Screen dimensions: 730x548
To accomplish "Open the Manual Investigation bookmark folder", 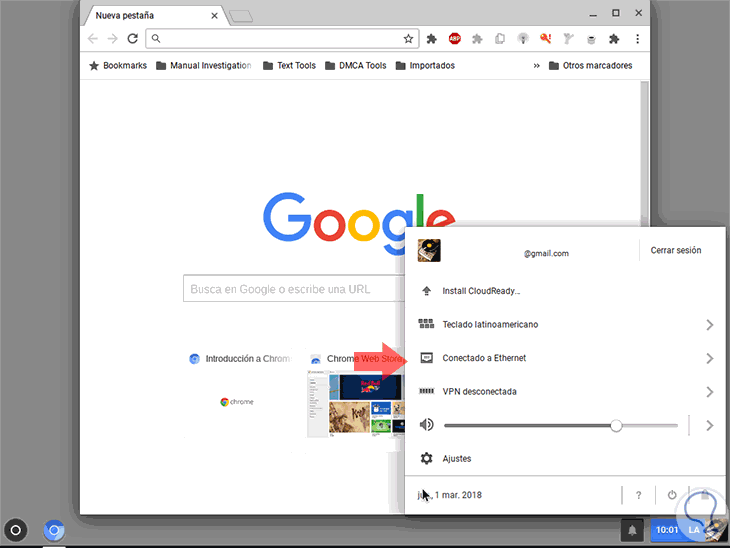I will (x=204, y=66).
